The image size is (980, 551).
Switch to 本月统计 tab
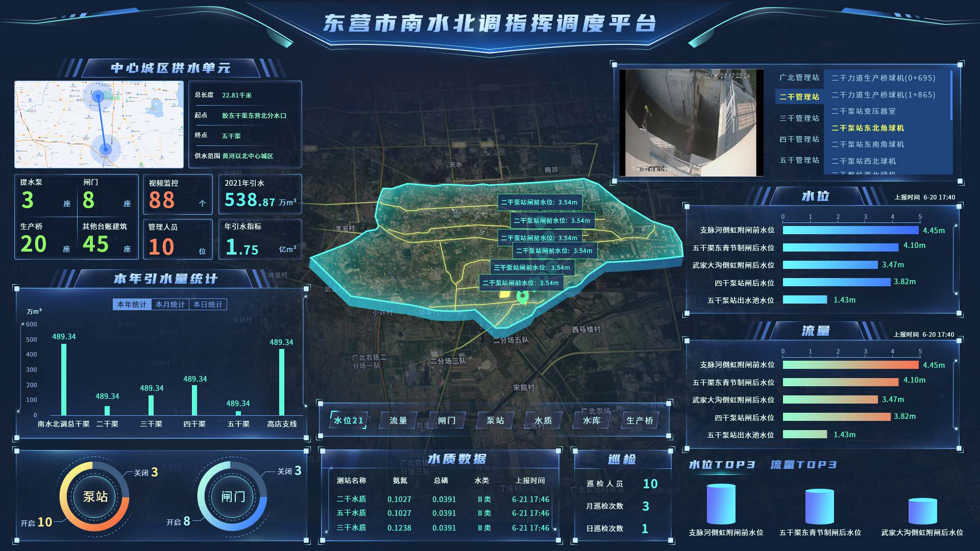170,305
